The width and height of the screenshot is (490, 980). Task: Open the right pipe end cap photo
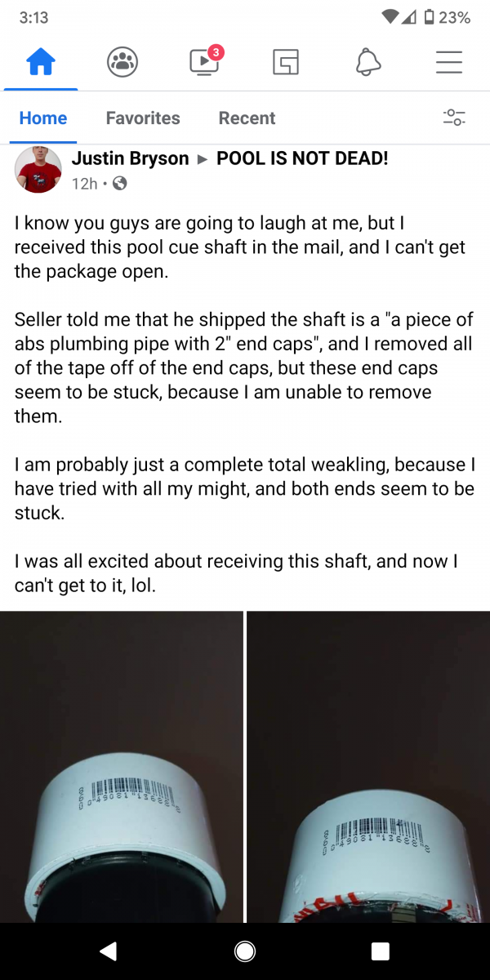(x=368, y=768)
